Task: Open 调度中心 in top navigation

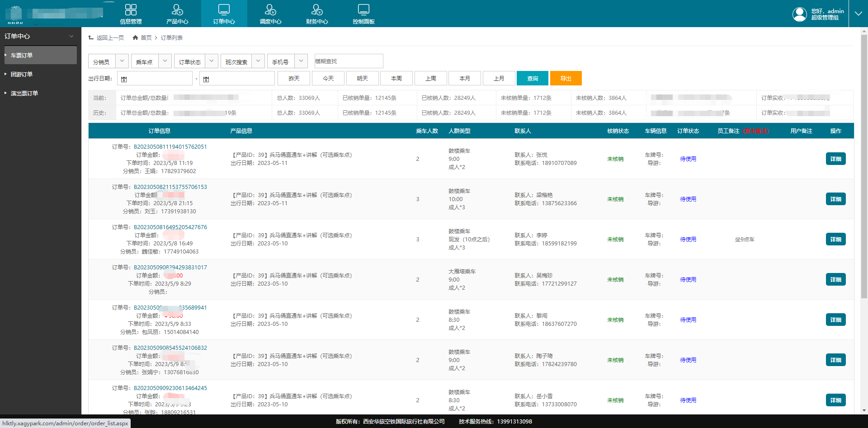Action: pos(270,14)
